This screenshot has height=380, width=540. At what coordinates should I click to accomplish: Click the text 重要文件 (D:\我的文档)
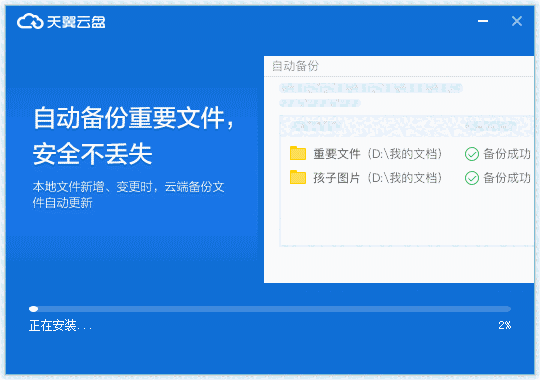tap(377, 154)
